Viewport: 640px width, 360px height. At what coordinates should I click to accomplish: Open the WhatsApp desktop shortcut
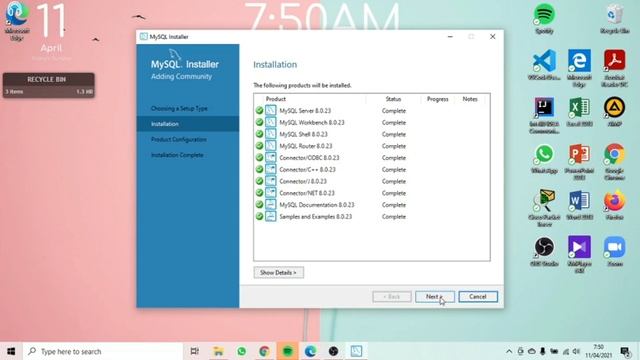(544, 159)
